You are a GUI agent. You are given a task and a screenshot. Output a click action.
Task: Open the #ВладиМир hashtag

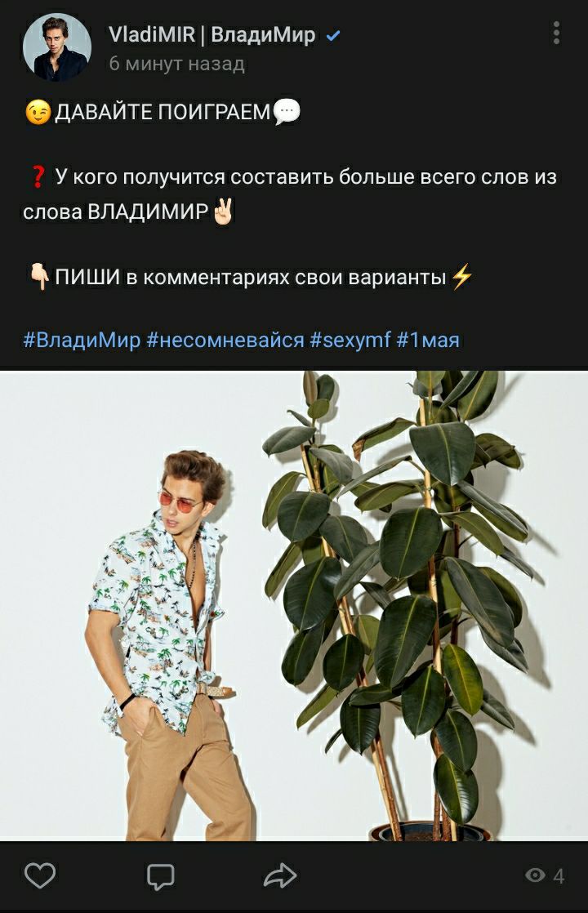coord(82,340)
